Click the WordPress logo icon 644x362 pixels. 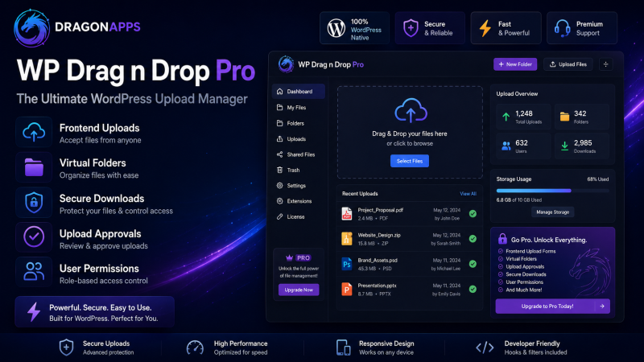pos(336,28)
